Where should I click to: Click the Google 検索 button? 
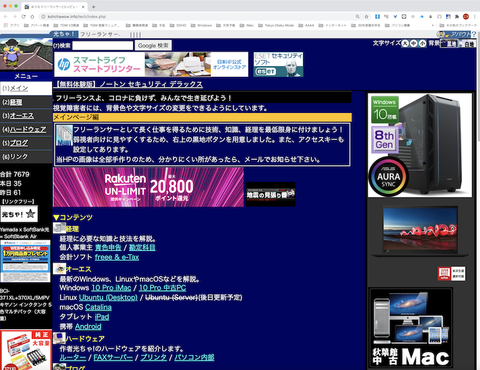[153, 45]
